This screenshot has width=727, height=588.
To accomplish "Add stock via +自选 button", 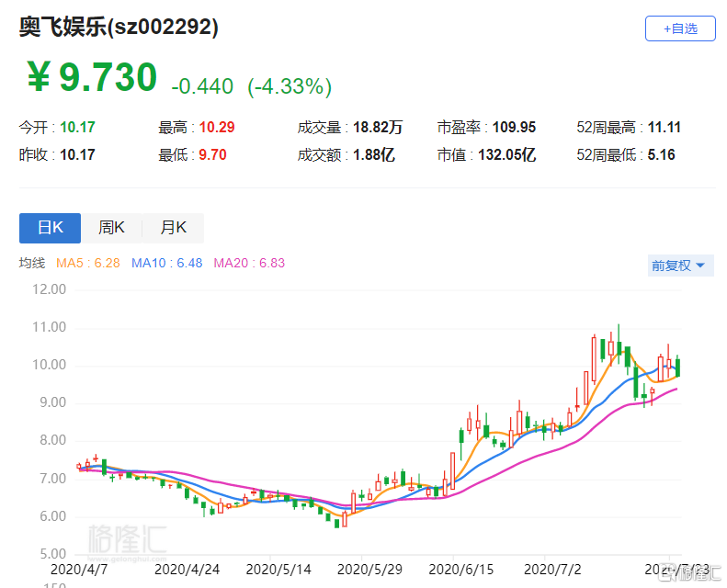I will click(680, 28).
